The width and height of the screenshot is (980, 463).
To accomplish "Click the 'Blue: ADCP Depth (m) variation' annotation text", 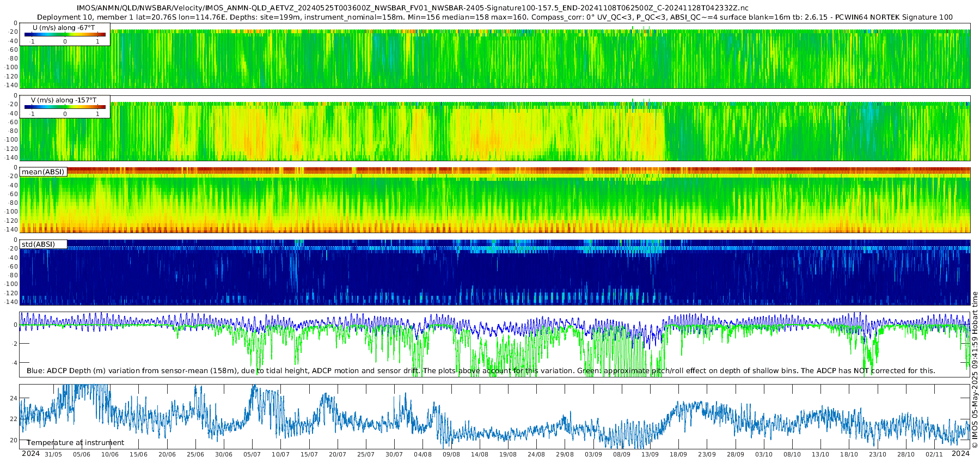I will (481, 371).
